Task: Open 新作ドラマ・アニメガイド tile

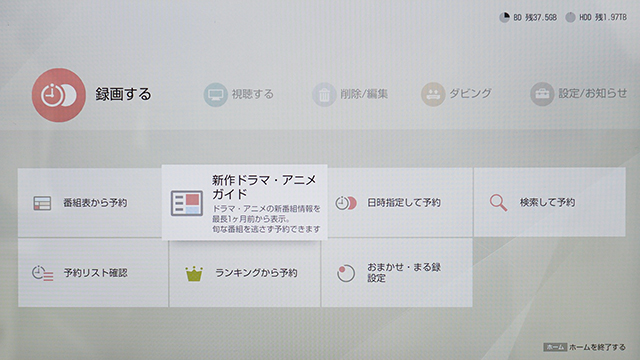Action: point(244,202)
